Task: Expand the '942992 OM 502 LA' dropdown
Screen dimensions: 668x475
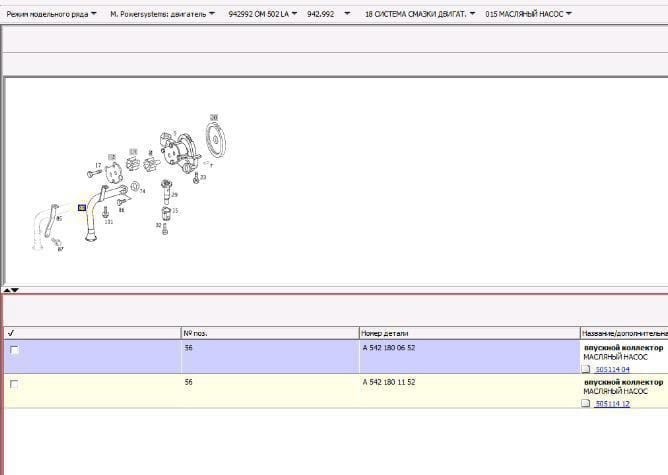Action: click(x=264, y=15)
